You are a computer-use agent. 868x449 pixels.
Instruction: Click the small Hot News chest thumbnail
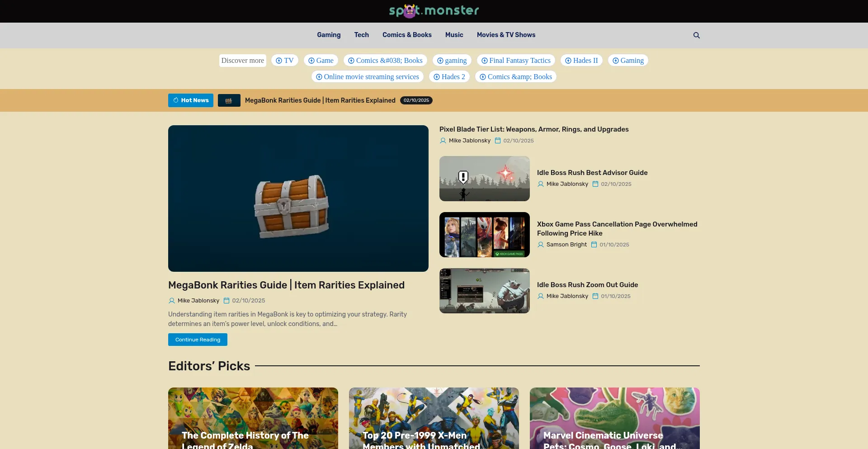229,100
